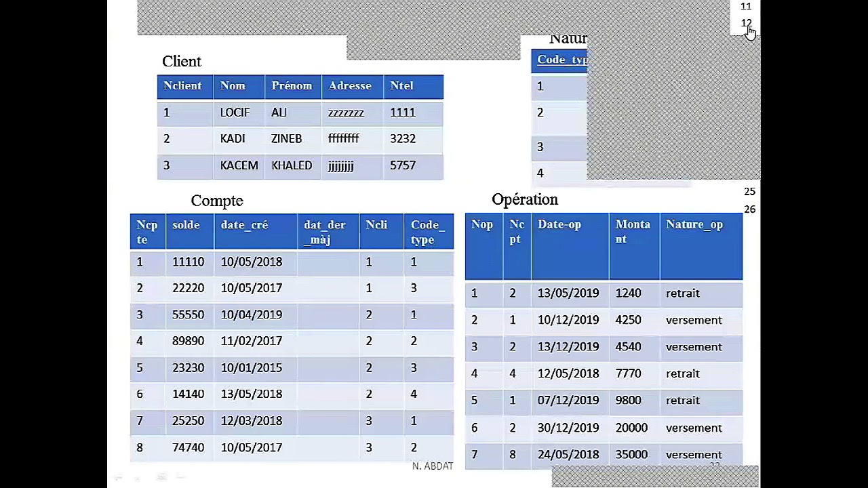Click the montant value 7770
Image resolution: width=868 pixels, height=488 pixels.
pos(628,373)
